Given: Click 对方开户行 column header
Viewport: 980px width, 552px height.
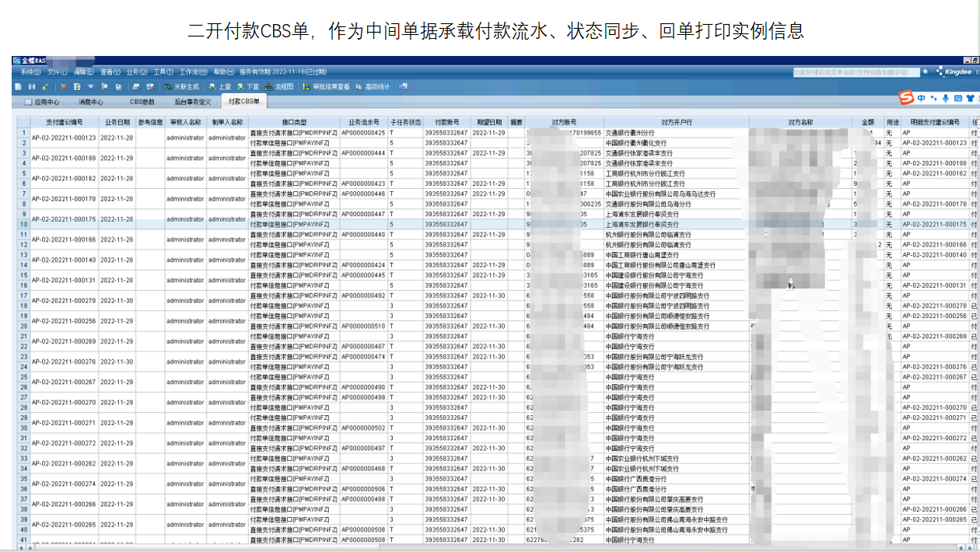Looking at the screenshot, I should pos(676,123).
